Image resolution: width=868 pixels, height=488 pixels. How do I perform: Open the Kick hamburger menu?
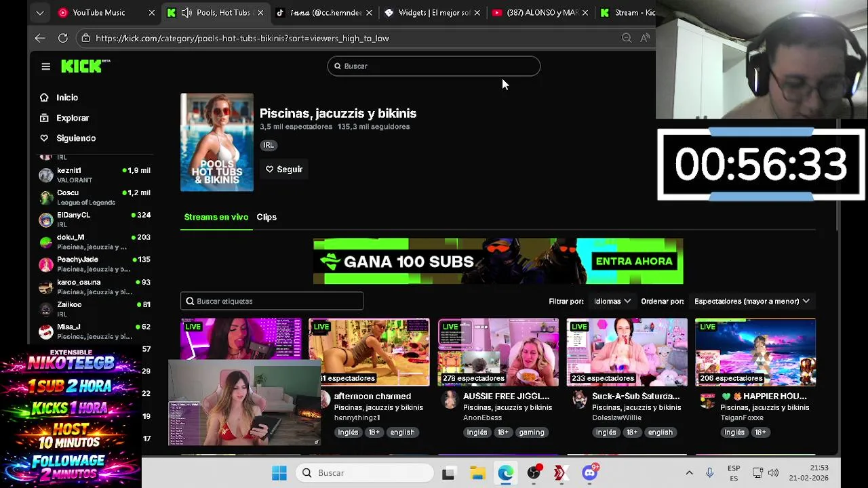point(45,66)
